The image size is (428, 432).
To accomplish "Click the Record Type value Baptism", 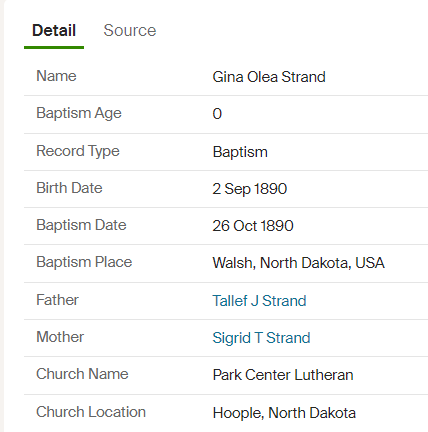I will (x=240, y=152).
